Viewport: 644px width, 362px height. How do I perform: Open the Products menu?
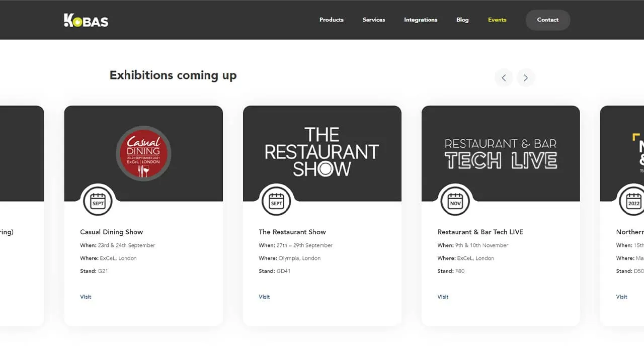(332, 20)
